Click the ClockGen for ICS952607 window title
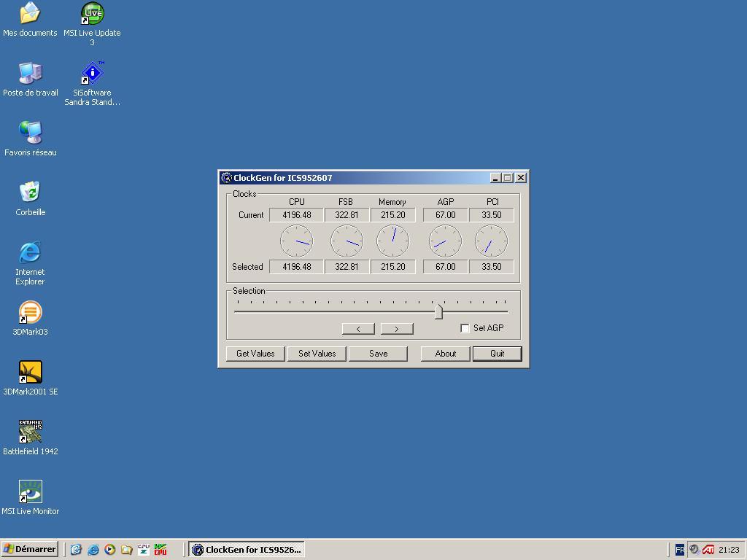Image resolution: width=747 pixels, height=560 pixels. [x=283, y=178]
